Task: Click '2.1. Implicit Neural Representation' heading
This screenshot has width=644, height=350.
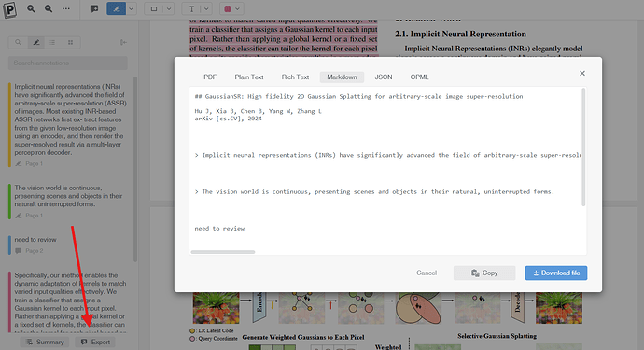Action: (460, 35)
